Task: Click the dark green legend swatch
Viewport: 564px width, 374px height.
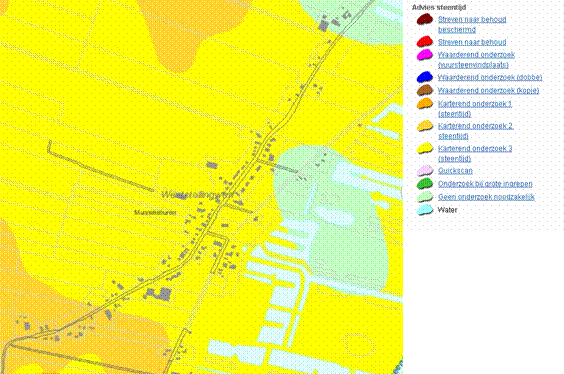Action: pos(425,183)
